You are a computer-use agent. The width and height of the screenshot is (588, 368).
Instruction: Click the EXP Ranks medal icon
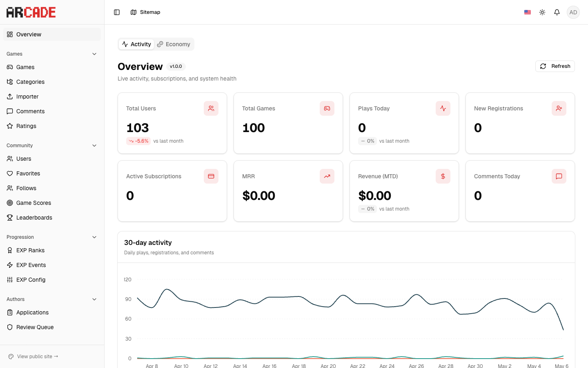(x=10, y=250)
